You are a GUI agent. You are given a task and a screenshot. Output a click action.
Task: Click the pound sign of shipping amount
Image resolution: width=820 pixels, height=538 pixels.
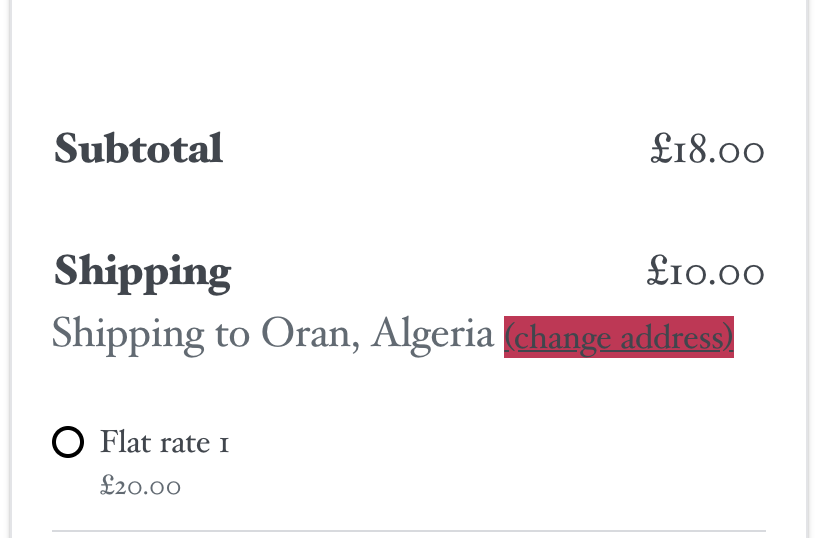658,271
